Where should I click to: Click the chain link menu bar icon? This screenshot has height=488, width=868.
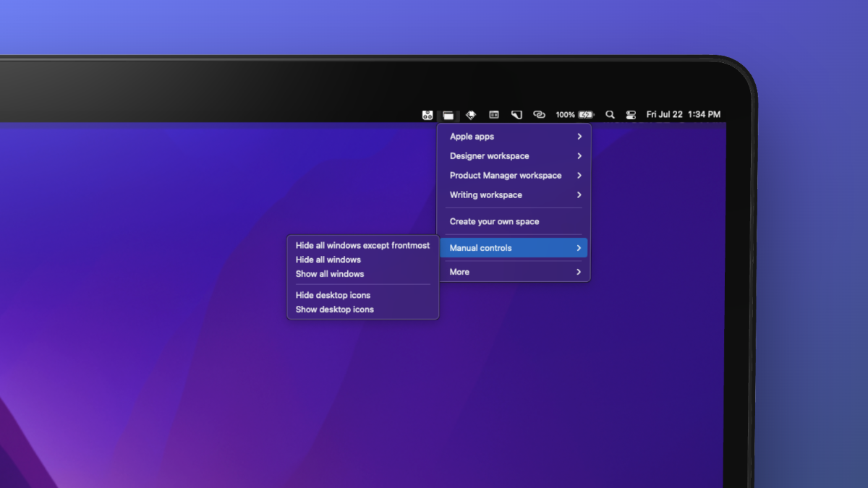point(539,115)
